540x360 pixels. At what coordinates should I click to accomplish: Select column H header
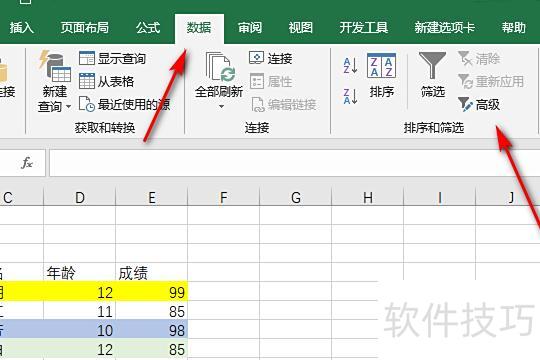(x=367, y=198)
